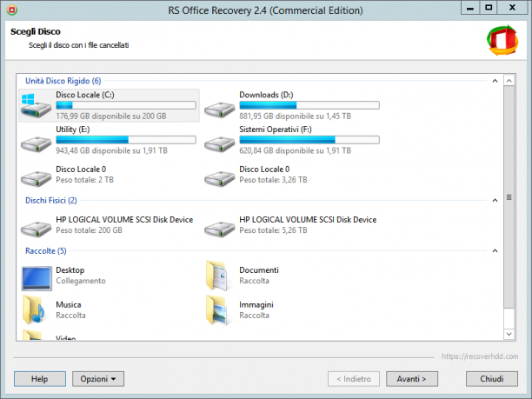532x399 pixels.
Task: Click the scrollbar up arrow
Action: tap(509, 81)
